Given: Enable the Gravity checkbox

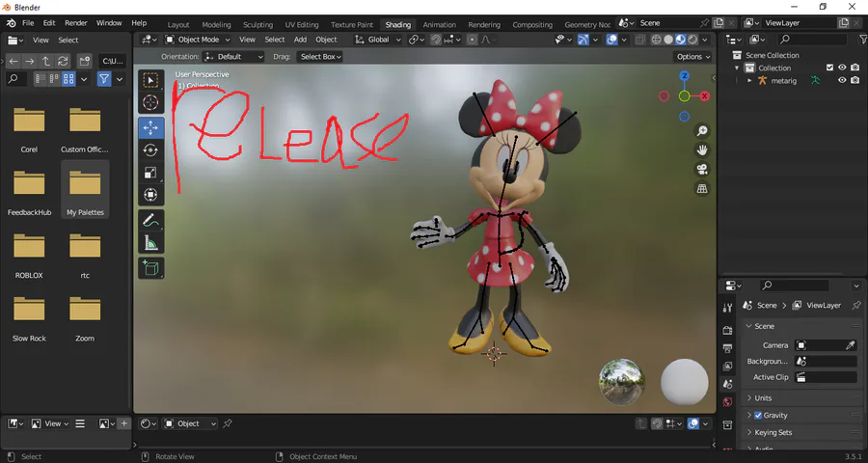Looking at the screenshot, I should [757, 416].
